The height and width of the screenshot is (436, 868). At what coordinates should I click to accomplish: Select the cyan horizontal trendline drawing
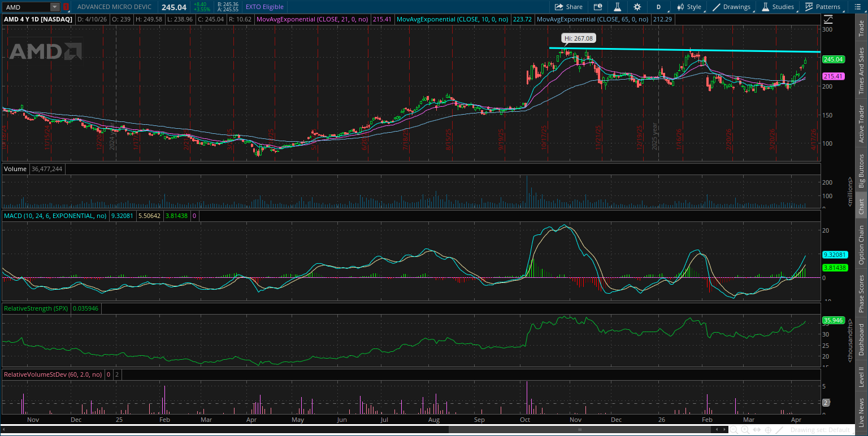[684, 50]
